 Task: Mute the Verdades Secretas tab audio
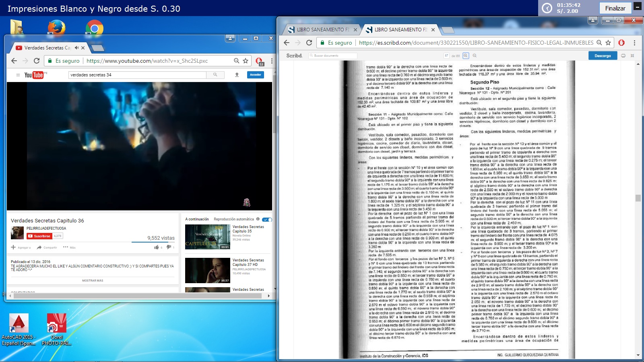[76, 48]
